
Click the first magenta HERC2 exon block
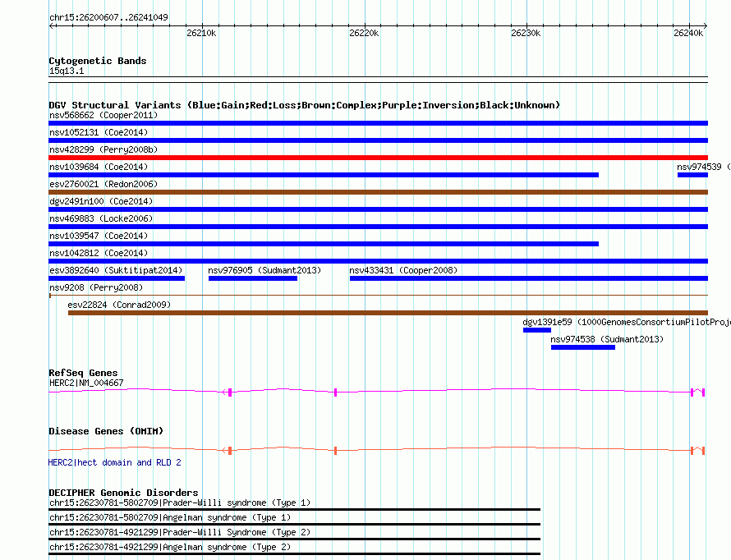[230, 392]
